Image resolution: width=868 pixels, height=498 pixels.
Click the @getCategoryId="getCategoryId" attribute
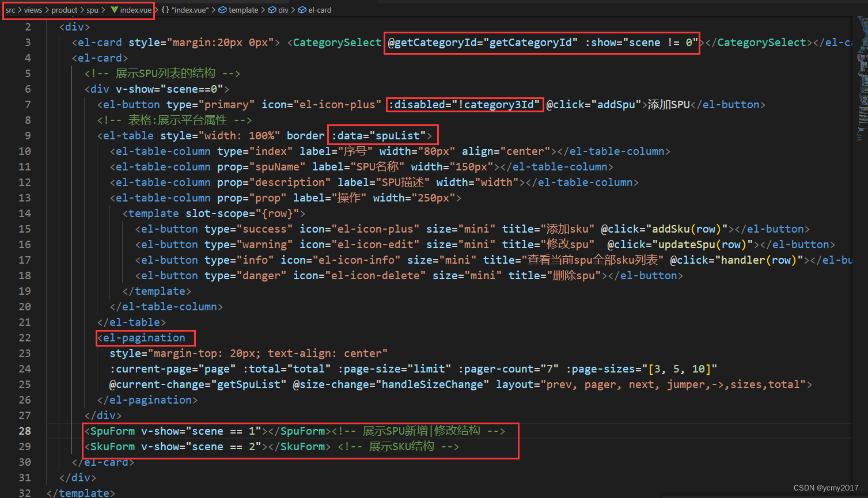coord(483,43)
